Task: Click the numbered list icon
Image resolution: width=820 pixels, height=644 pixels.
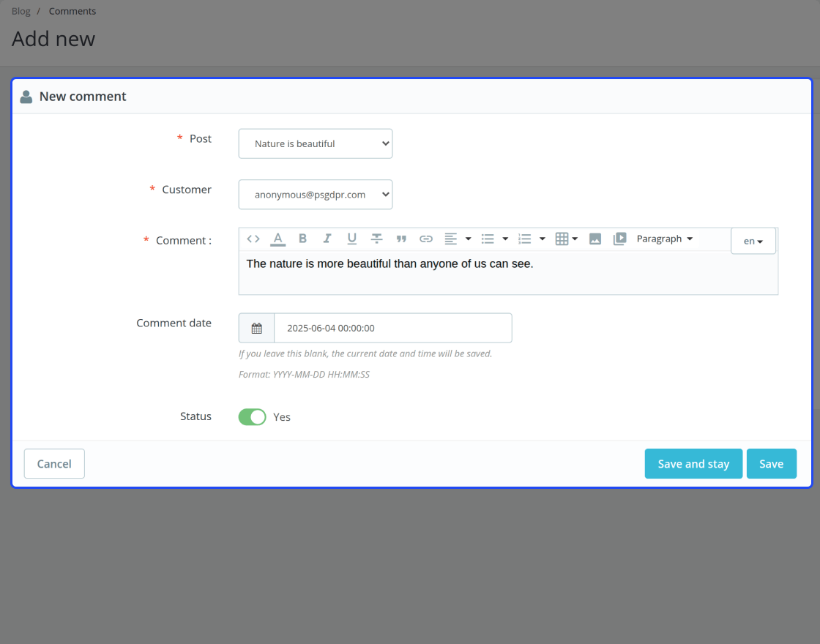Action: tap(524, 239)
